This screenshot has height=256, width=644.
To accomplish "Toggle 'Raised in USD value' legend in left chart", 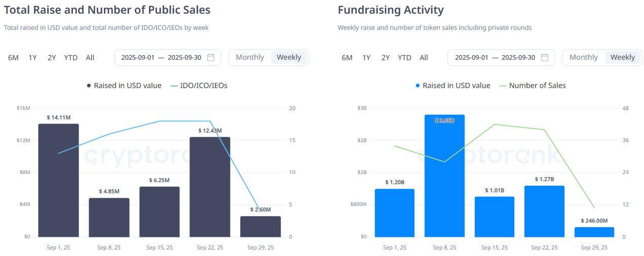I will (x=124, y=86).
